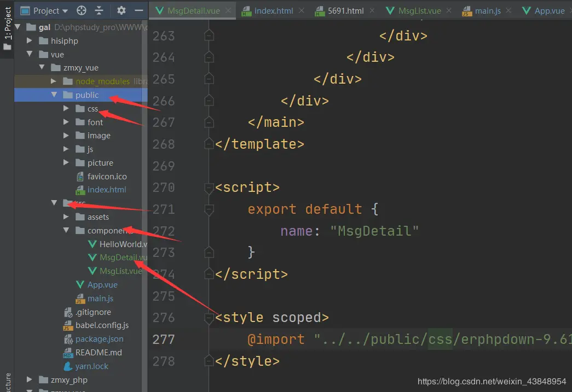
Task: Collapse the zmxy_vue folder arrow
Action: (x=42, y=67)
